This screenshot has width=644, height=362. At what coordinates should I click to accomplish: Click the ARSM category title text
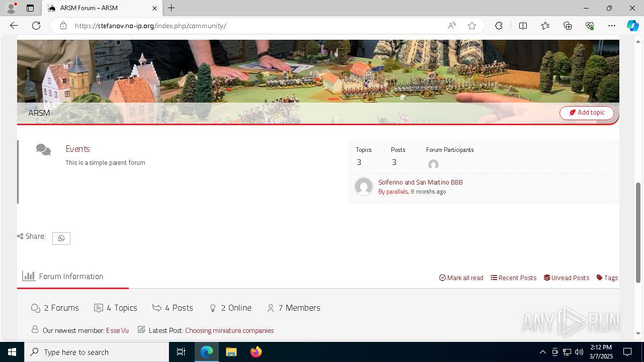pyautogui.click(x=39, y=113)
